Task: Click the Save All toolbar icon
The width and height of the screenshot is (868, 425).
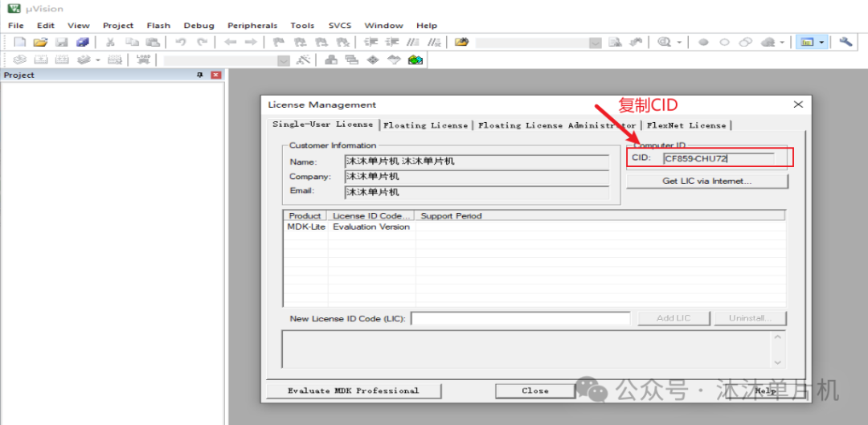Action: click(83, 42)
